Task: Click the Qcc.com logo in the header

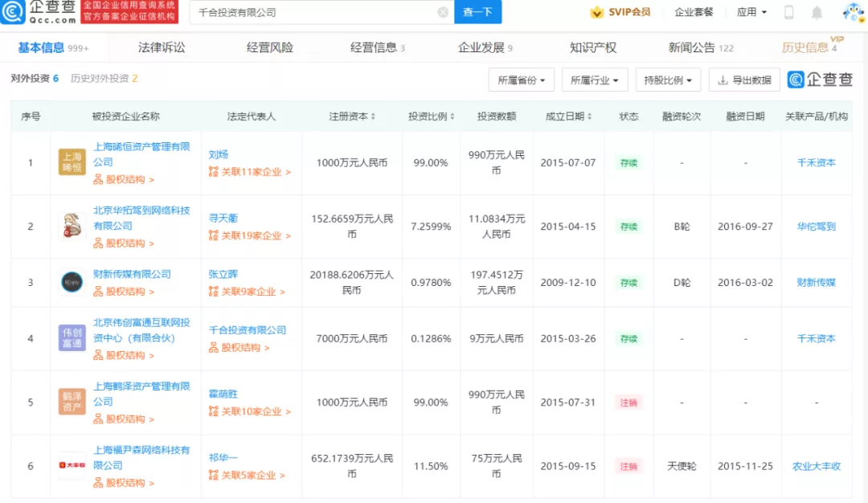Action: [39, 12]
